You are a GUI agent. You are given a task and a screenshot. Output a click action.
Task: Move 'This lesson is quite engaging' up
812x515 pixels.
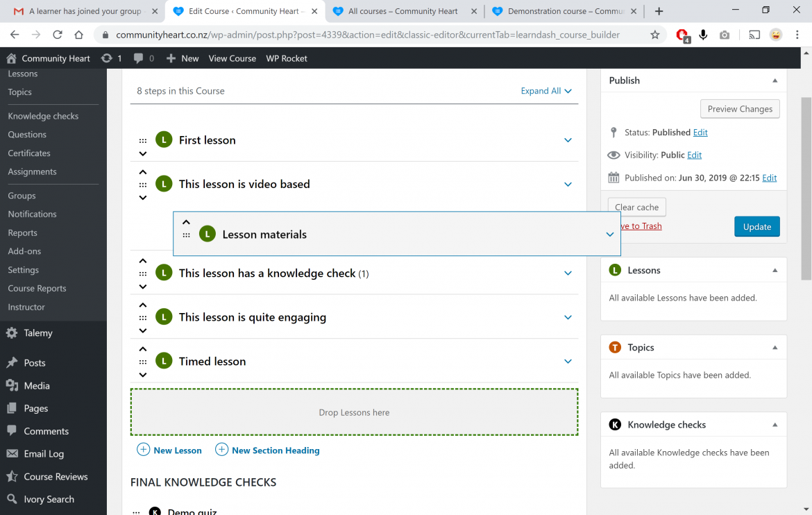pyautogui.click(x=143, y=305)
